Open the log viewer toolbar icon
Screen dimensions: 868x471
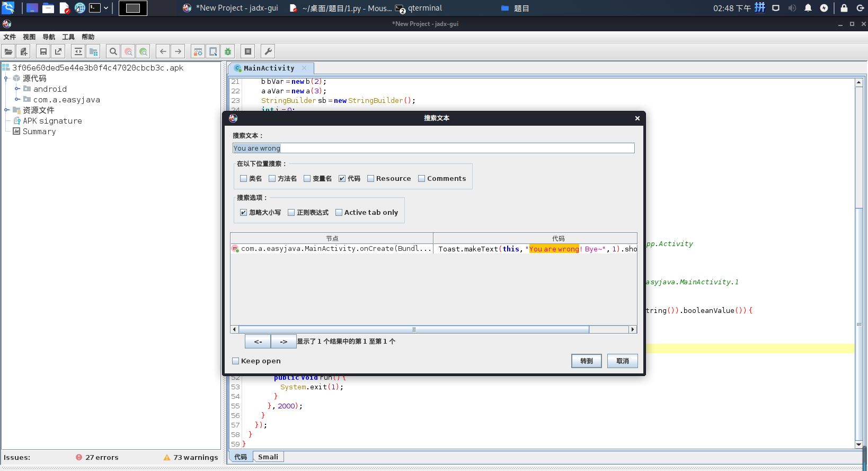[x=248, y=51]
